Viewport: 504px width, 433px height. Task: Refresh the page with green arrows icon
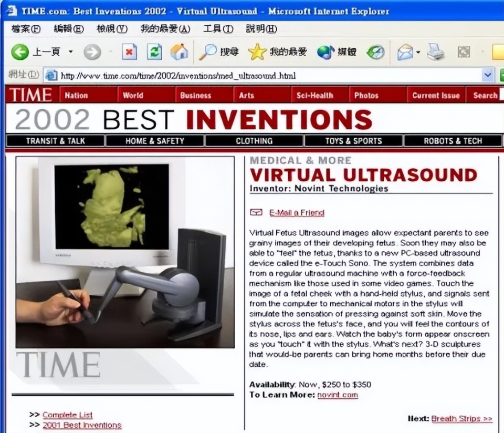point(154,51)
